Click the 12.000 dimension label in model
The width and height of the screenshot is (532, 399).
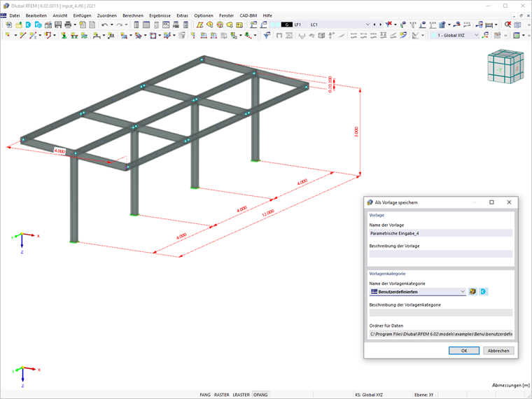pos(267,213)
